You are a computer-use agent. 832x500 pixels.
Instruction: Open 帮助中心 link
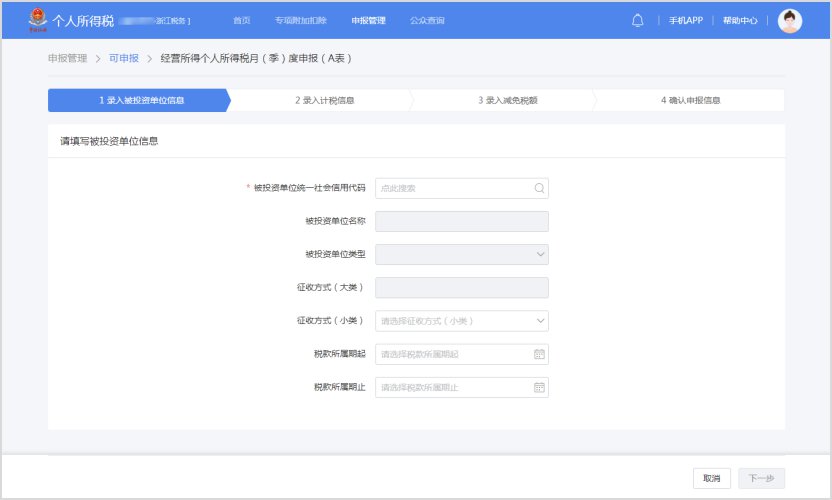click(x=740, y=21)
